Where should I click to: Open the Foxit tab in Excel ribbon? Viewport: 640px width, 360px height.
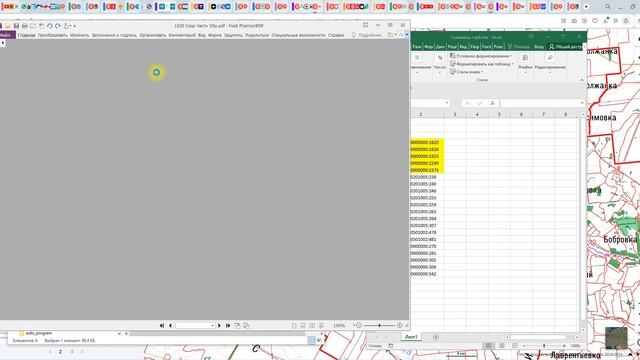[487, 47]
